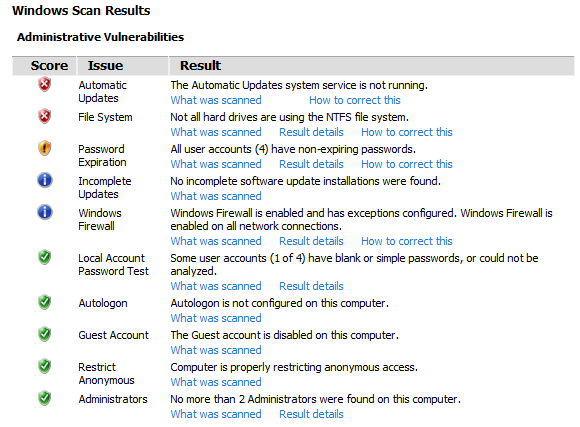Click the green check shield for Autologon
Viewport: 580px width, 427px height.
point(44,302)
